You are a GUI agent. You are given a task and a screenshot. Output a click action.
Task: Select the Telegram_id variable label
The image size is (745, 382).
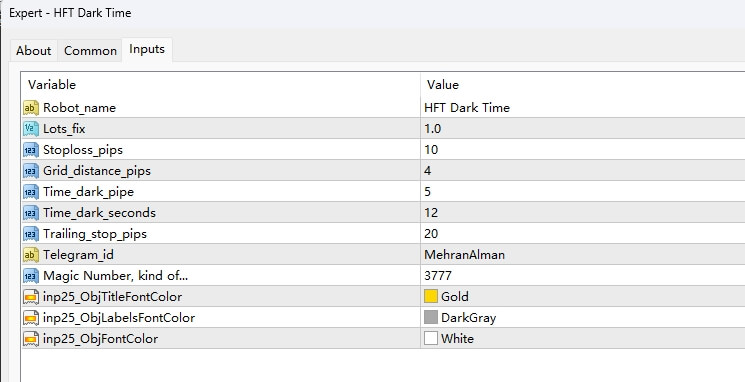78,255
